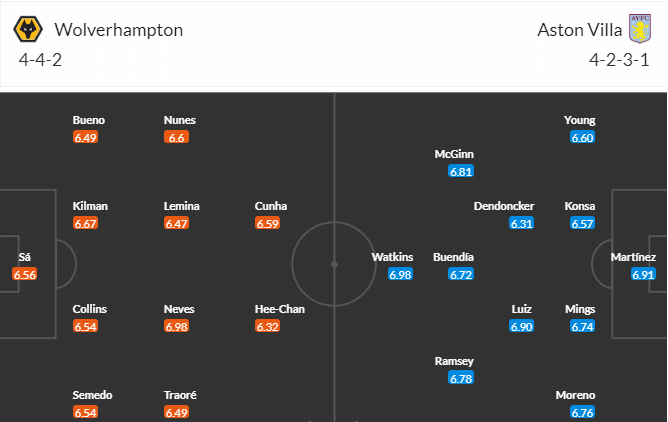Click Luiz's 6.90 rating badge
The width and height of the screenshot is (668, 422).
[x=521, y=327]
